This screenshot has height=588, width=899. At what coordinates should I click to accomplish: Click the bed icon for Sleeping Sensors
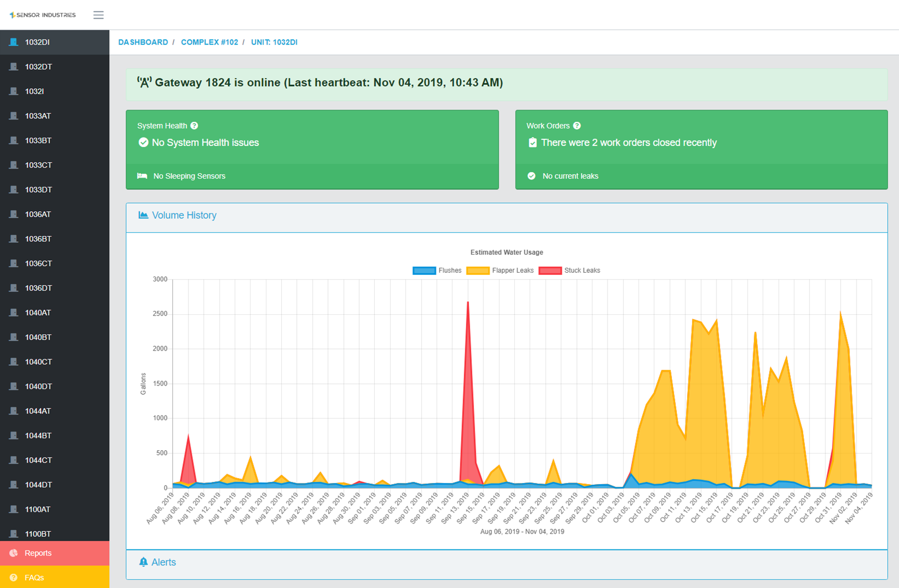click(x=142, y=176)
